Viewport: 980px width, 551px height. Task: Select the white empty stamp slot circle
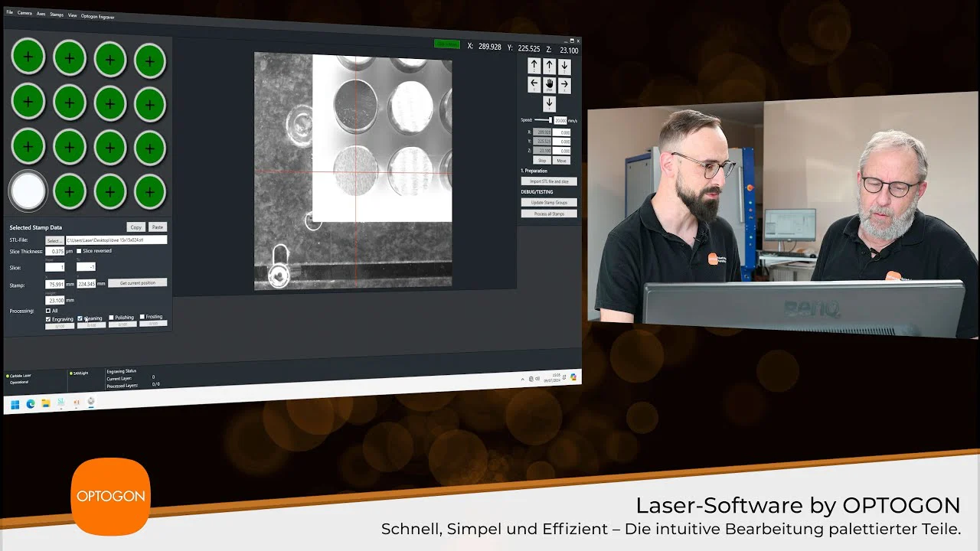28,191
